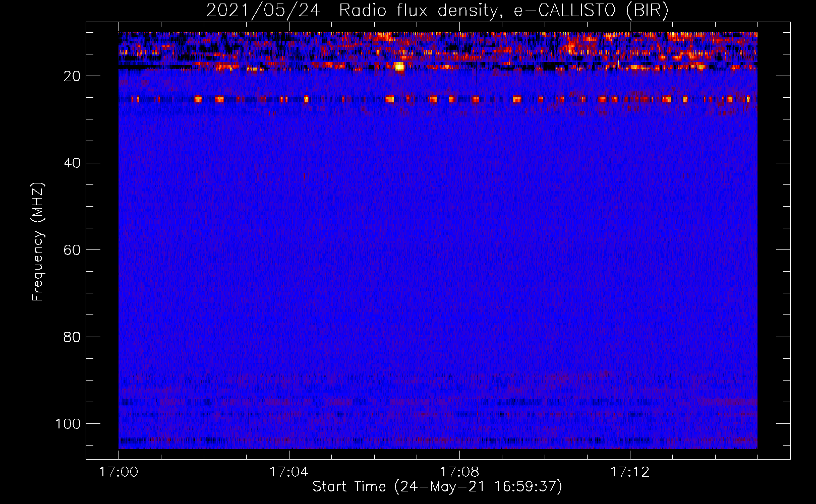The height and width of the screenshot is (504, 816).
Task: Click the 20 MHz frequency tick label
Action: coord(73,76)
